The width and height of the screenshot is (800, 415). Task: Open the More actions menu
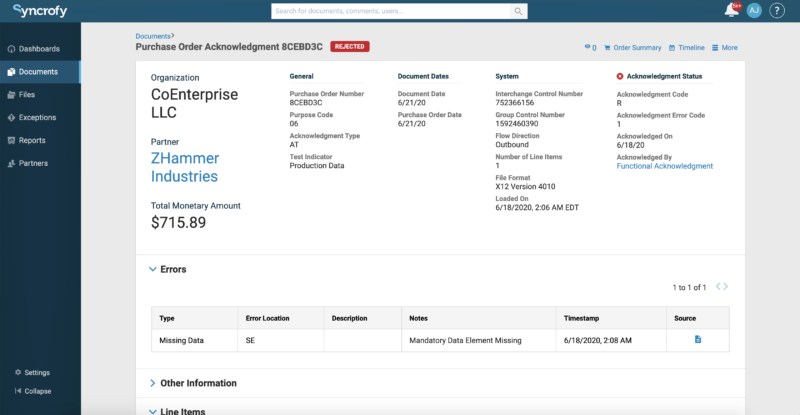pyautogui.click(x=724, y=47)
